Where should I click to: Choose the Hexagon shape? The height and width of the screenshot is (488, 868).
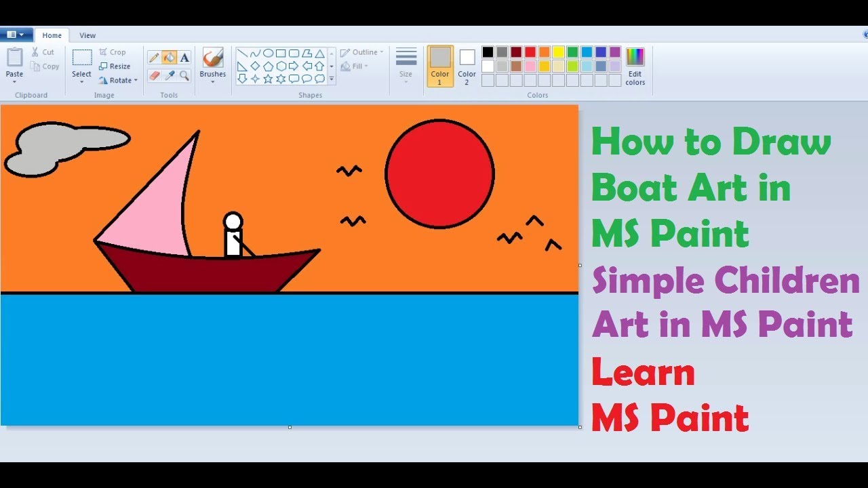tap(281, 66)
